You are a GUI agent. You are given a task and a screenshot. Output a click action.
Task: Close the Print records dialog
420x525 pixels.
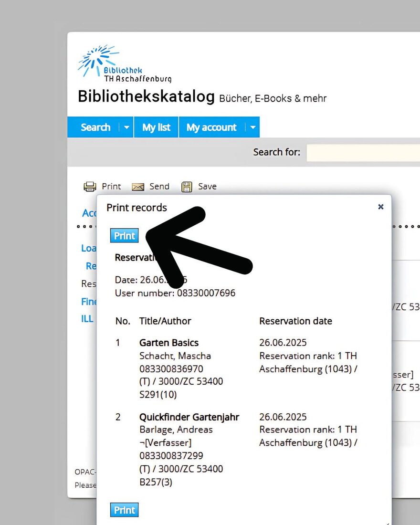point(380,207)
